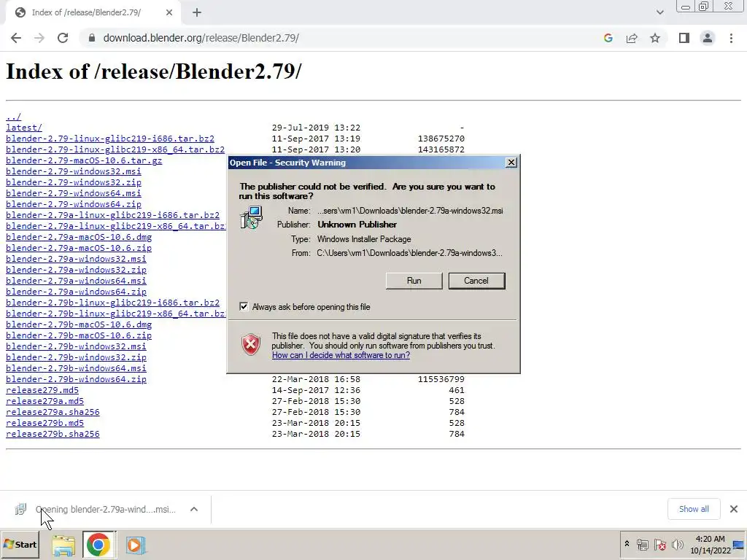
Task: Open Chrome's three-dot menu
Action: [x=731, y=38]
